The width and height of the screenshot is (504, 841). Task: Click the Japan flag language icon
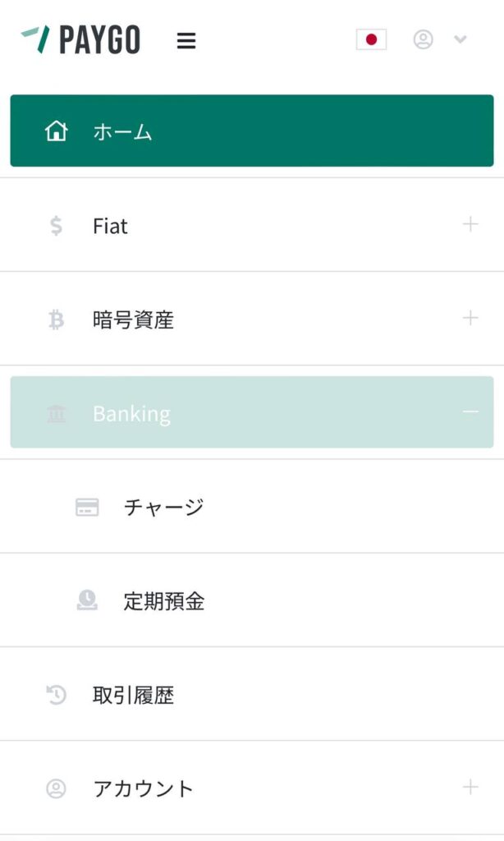pos(371,39)
